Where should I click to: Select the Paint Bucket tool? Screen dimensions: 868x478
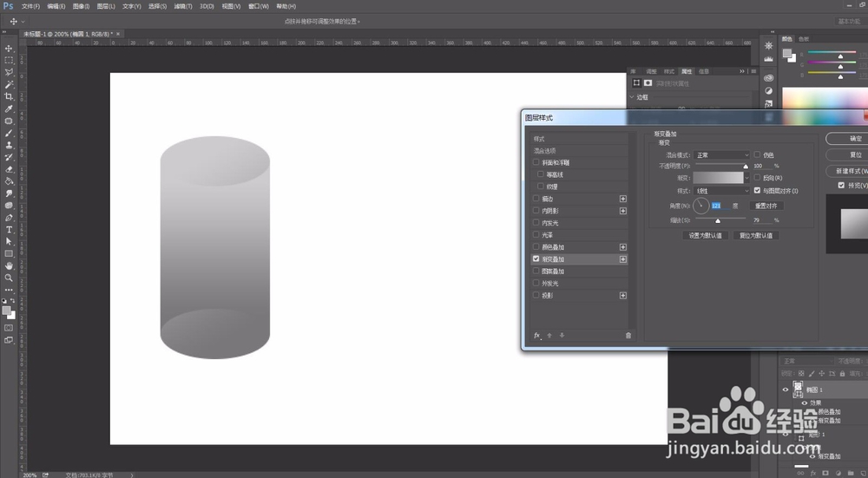pyautogui.click(x=9, y=181)
